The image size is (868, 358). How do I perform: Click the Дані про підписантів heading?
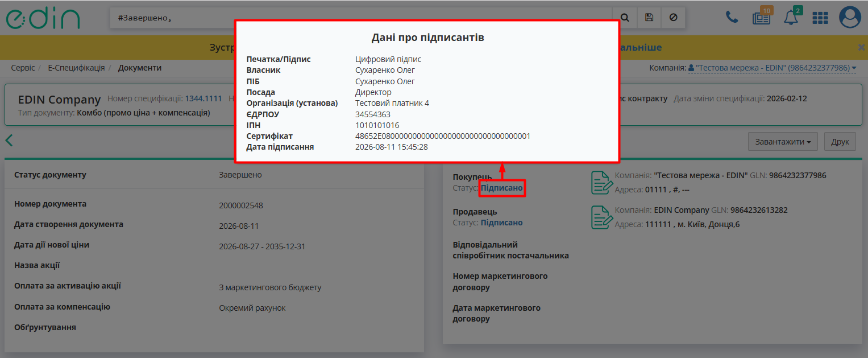(427, 38)
